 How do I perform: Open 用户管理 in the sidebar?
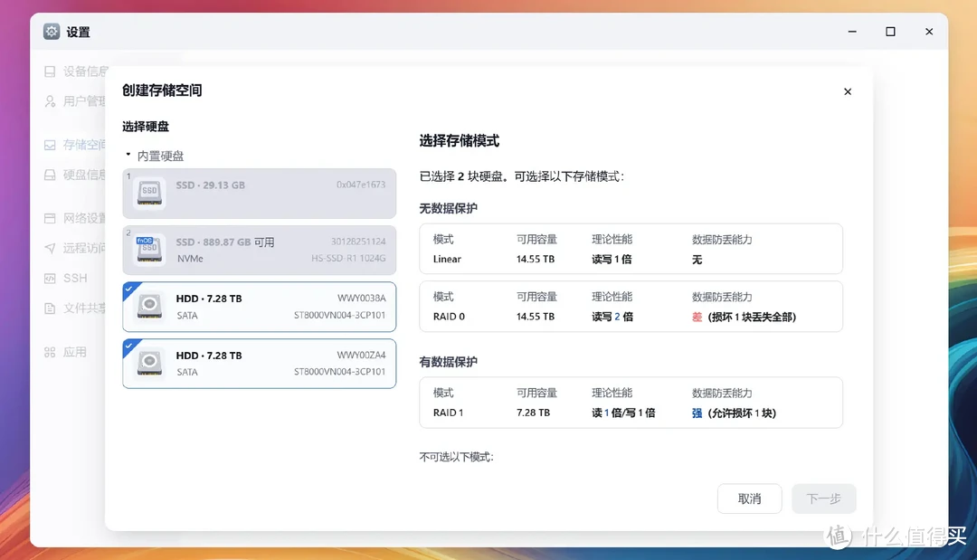pos(85,101)
